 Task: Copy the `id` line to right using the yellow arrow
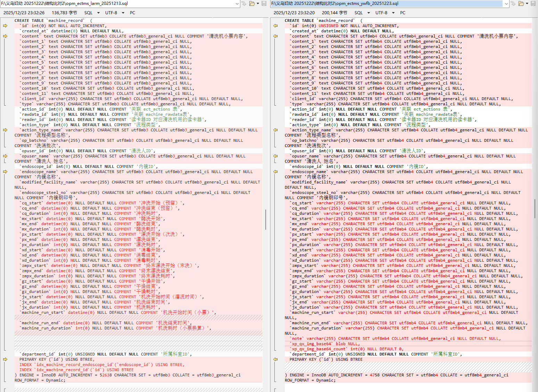(x=5, y=26)
